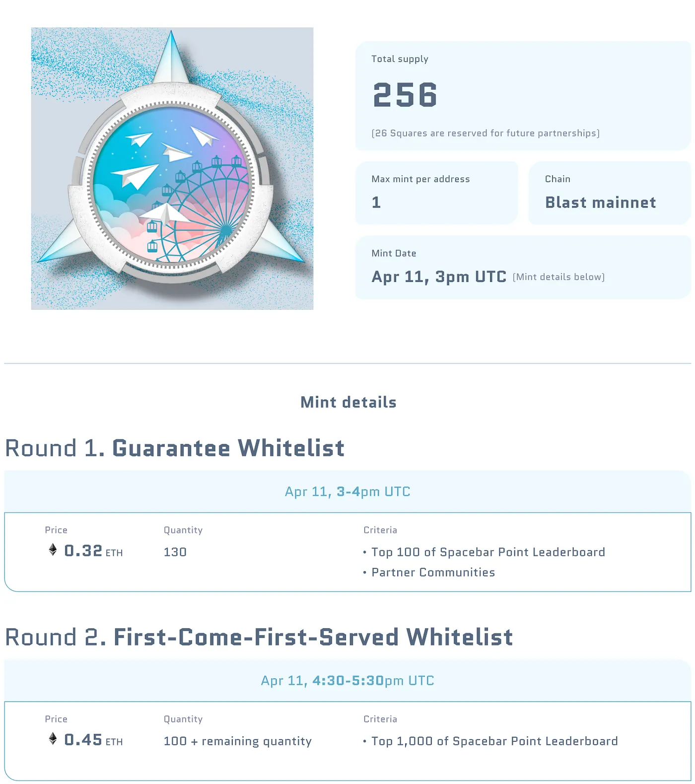Image resolution: width=695 pixels, height=784 pixels.
Task: Click the 0.45 ETH price value
Action: 83,740
